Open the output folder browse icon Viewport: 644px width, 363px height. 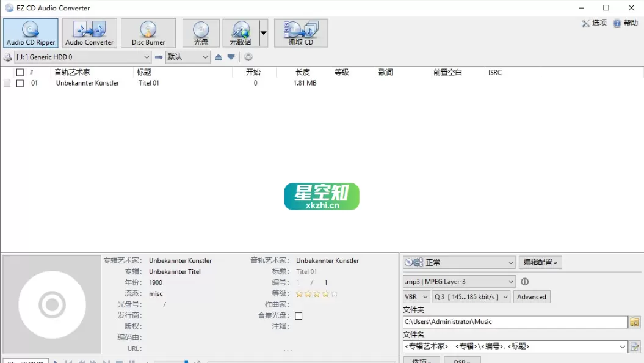pyautogui.click(x=635, y=321)
